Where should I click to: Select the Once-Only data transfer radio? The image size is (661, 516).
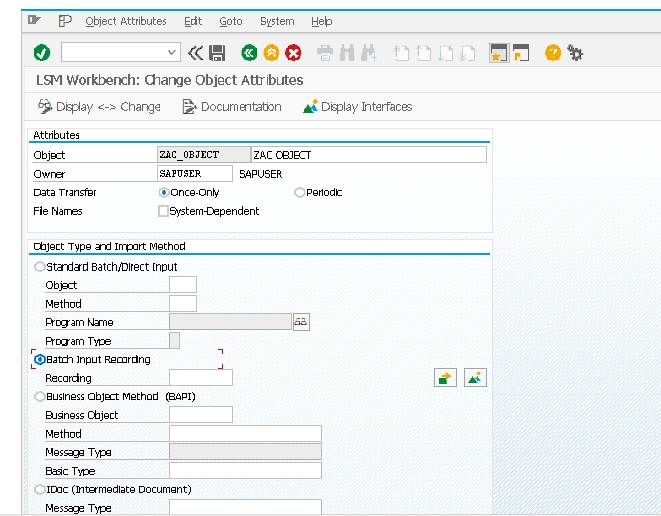(x=164, y=193)
